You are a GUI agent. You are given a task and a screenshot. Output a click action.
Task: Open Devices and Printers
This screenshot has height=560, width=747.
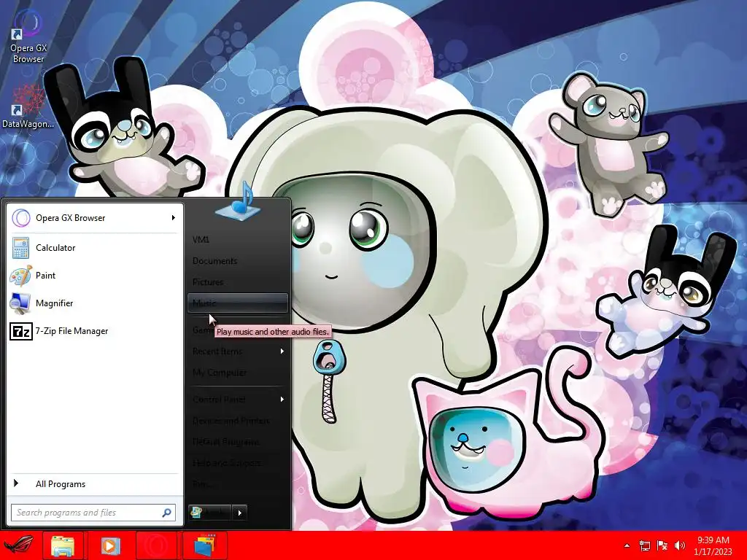click(x=237, y=421)
